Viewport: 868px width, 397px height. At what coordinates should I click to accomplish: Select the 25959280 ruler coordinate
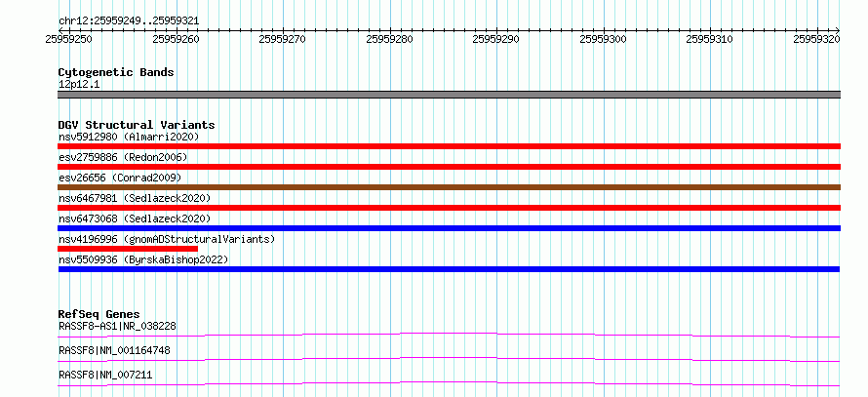coord(390,39)
